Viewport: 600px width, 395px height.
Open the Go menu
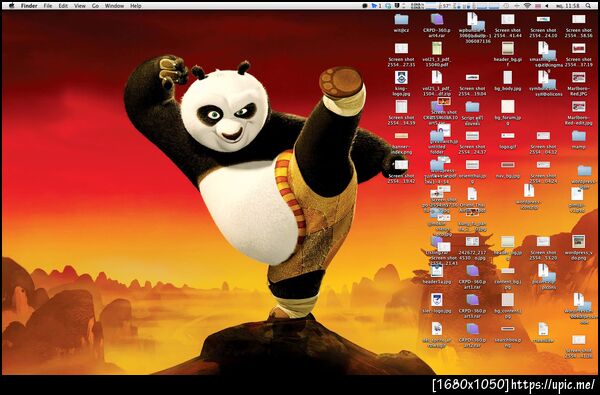tap(95, 6)
